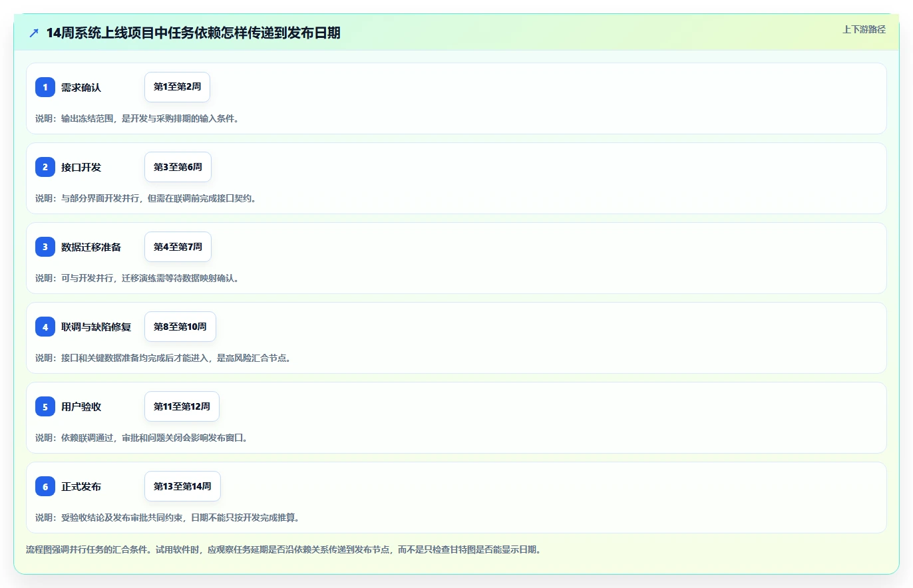Click the step 1 number badge
The width and height of the screenshot is (913, 588).
coord(45,87)
